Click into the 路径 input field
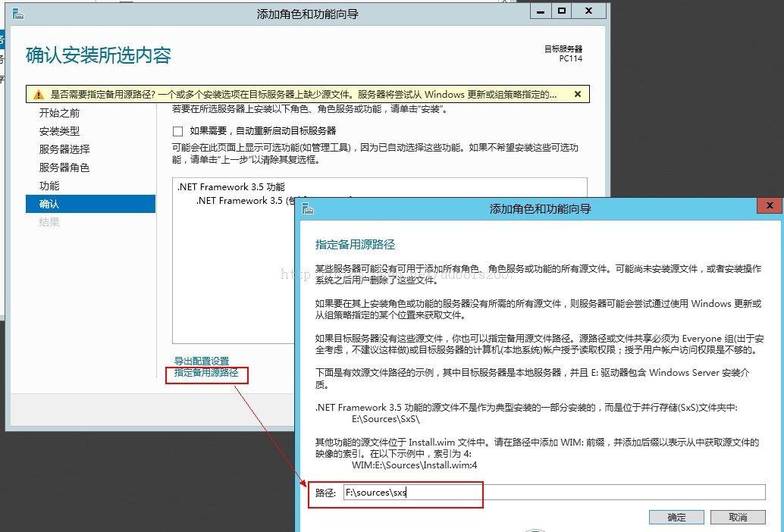Image resolution: width=784 pixels, height=532 pixels. pyautogui.click(x=554, y=493)
